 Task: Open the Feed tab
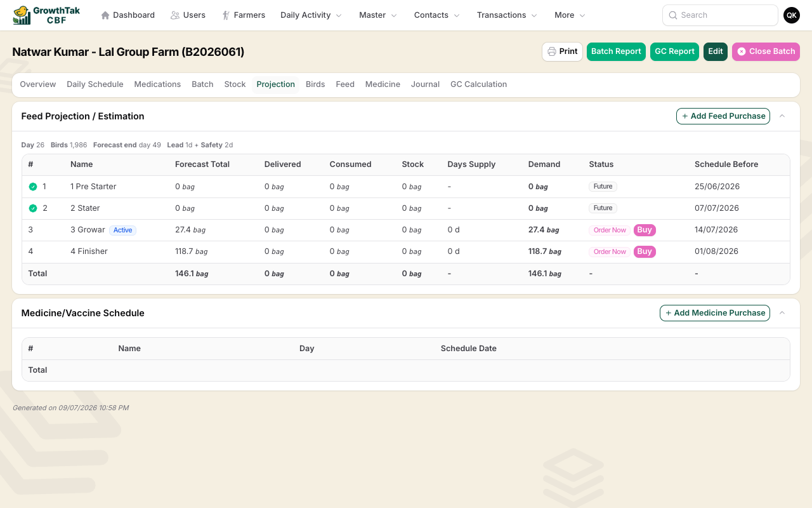(x=345, y=84)
